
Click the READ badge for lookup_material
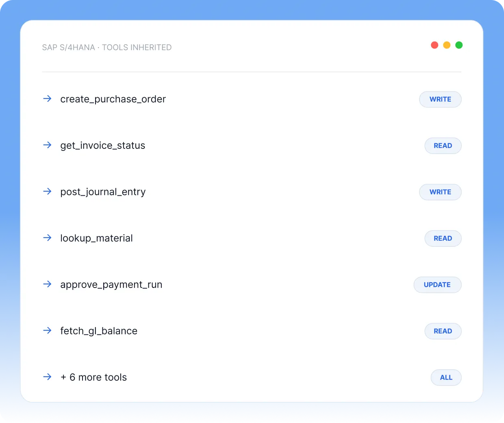[443, 238]
